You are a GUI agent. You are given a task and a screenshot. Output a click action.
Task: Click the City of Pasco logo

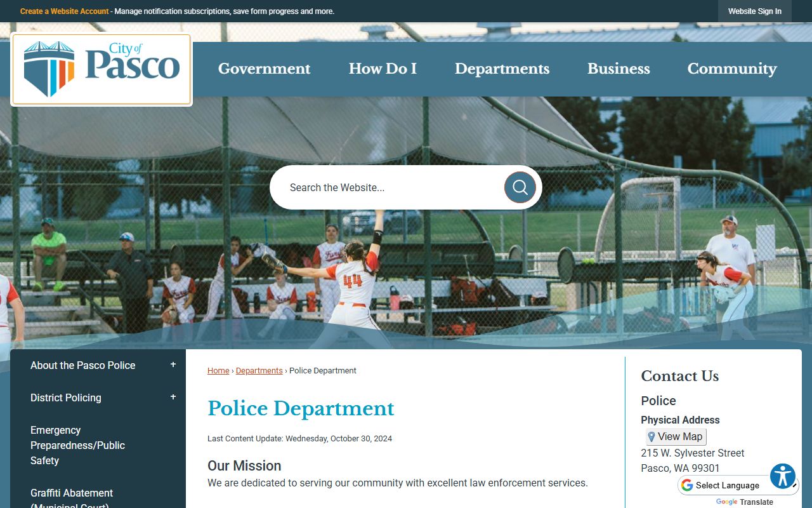101,69
